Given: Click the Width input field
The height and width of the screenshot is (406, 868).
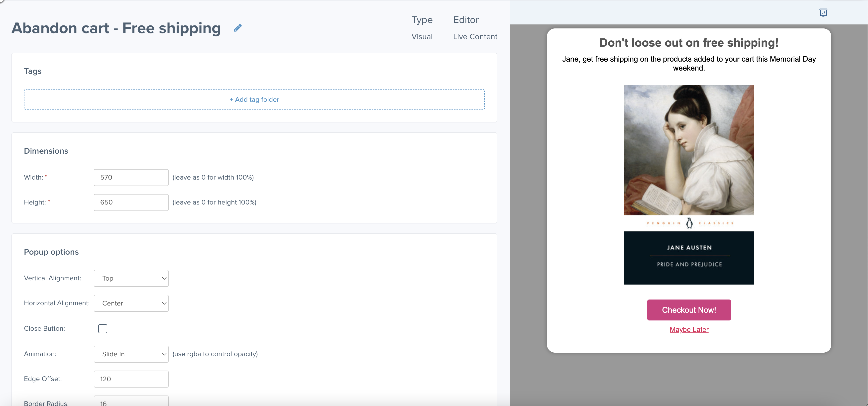Looking at the screenshot, I should [131, 178].
